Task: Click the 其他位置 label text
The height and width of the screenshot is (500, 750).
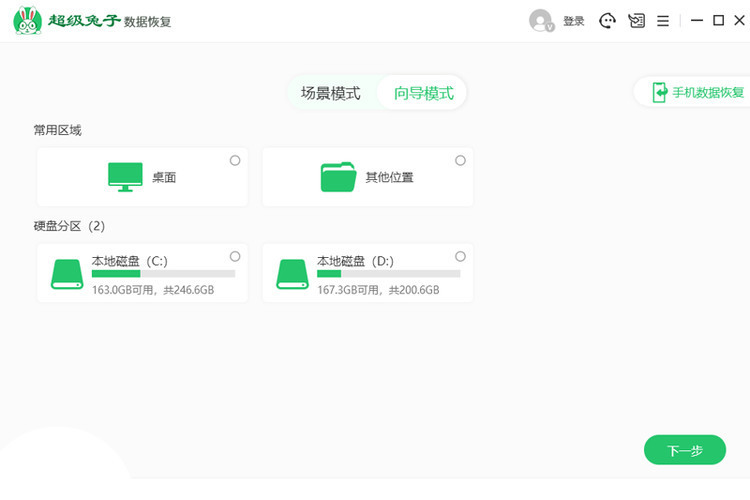Action: coord(389,178)
